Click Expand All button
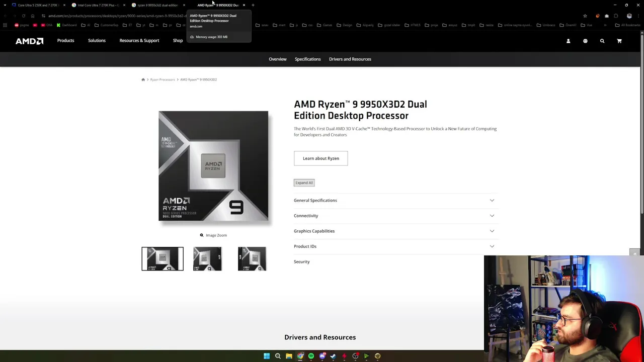 click(x=304, y=183)
